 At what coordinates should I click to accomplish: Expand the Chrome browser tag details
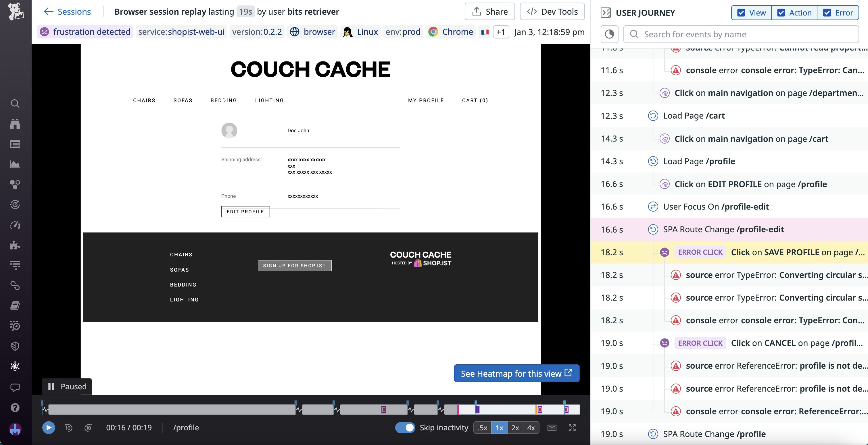coord(450,32)
